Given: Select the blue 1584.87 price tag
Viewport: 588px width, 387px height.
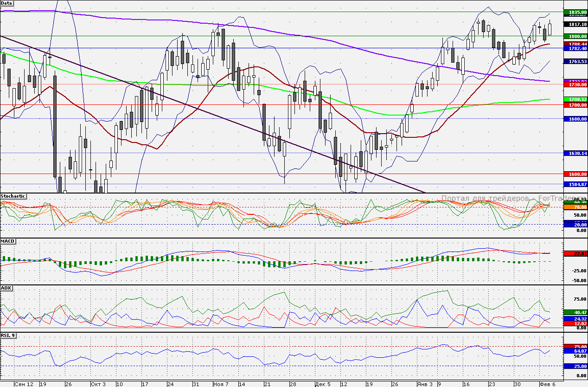Looking at the screenshot, I should tap(575, 184).
